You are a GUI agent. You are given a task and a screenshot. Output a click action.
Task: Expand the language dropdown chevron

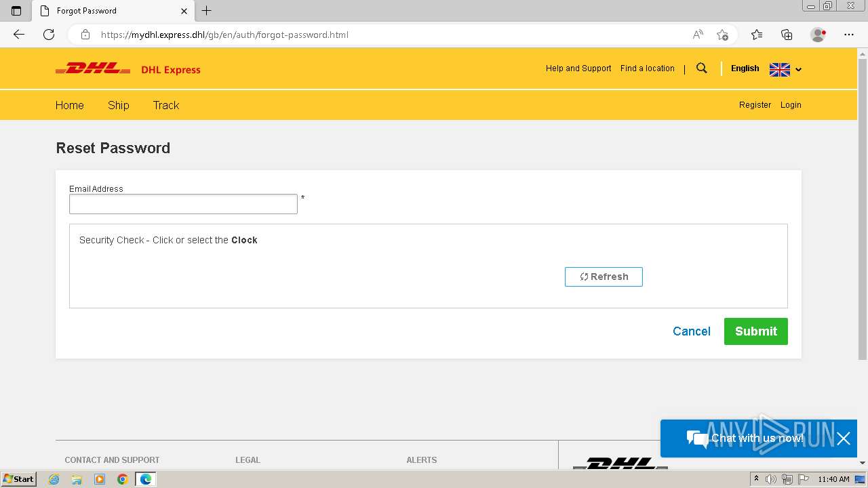tap(798, 70)
